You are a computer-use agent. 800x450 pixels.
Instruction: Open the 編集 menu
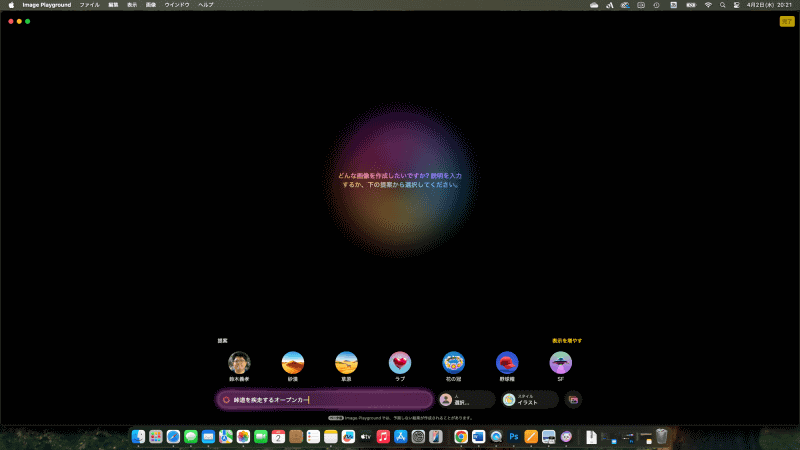pyautogui.click(x=113, y=5)
